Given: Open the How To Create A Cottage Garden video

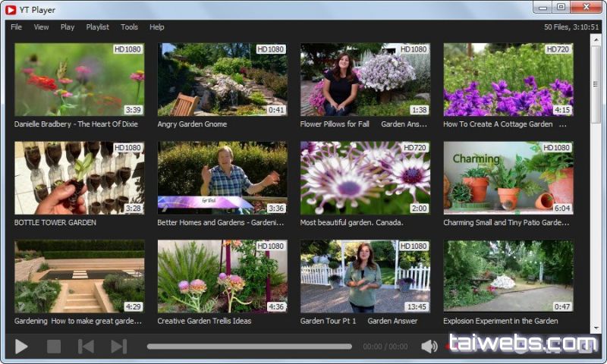Looking at the screenshot, I should (x=508, y=79).
